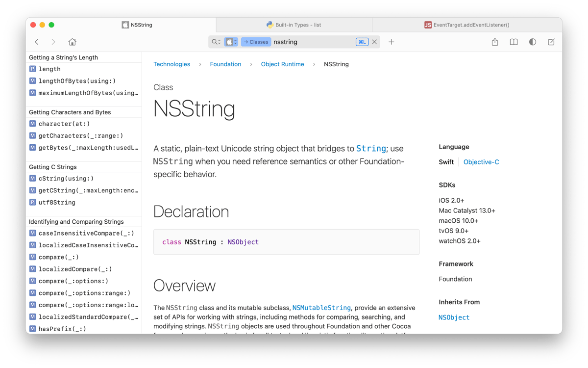
Task: Open the bookmarks book icon
Action: [x=514, y=42]
